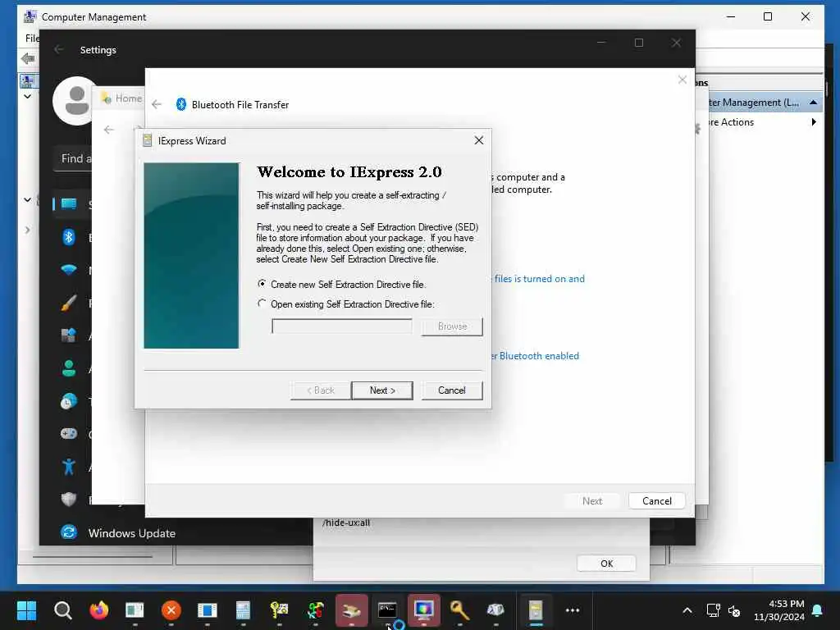Click the Bluetooth File Transfer back arrow

(157, 104)
